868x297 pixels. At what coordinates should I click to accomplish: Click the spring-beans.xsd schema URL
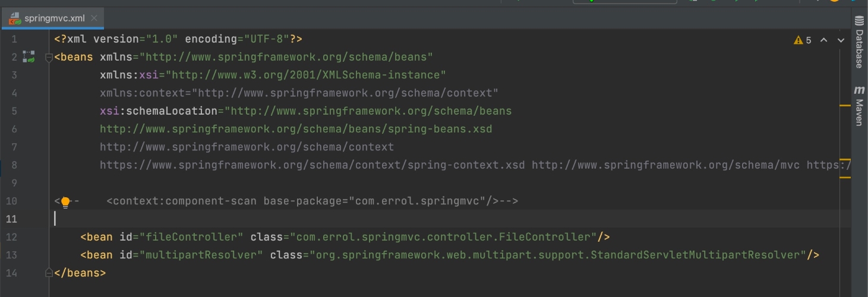[x=295, y=129]
